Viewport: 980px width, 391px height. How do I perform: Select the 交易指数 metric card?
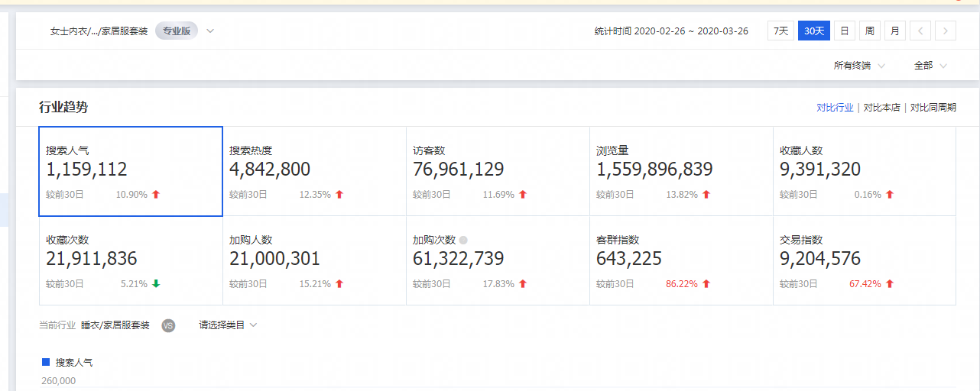[865, 260]
